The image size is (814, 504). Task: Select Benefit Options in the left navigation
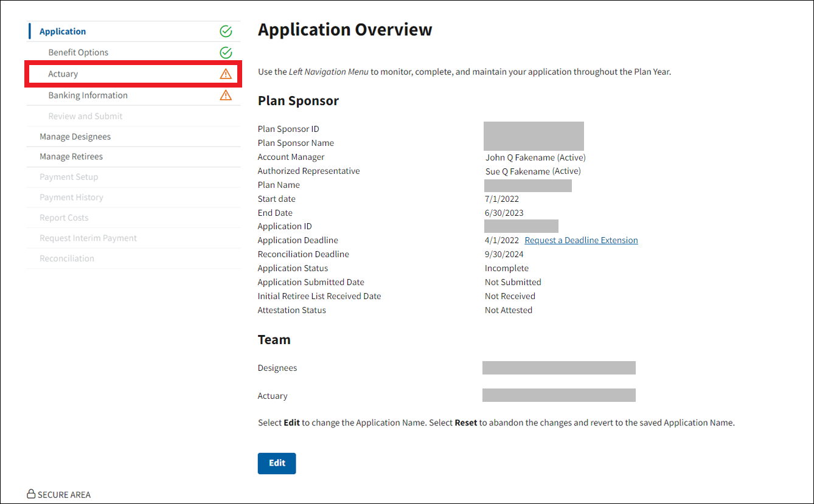[78, 52]
